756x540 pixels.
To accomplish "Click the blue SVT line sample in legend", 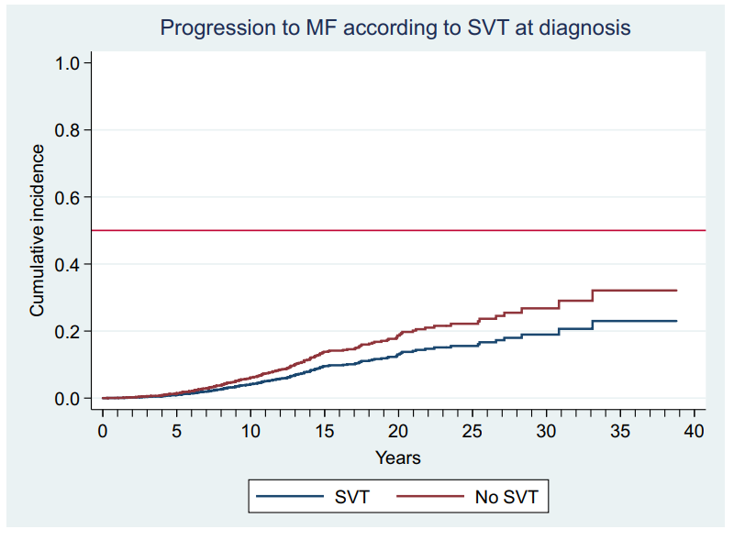I will pyautogui.click(x=290, y=498).
